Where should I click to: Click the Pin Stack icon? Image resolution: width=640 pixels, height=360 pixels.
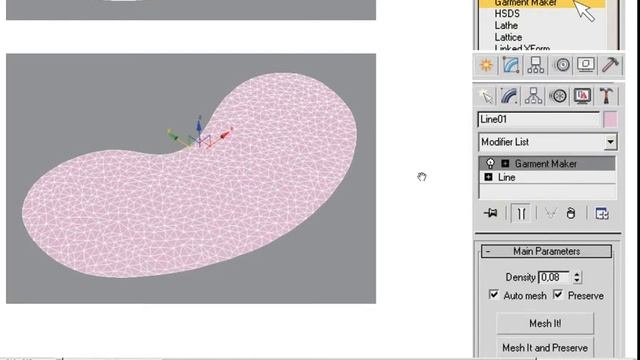(x=490, y=213)
